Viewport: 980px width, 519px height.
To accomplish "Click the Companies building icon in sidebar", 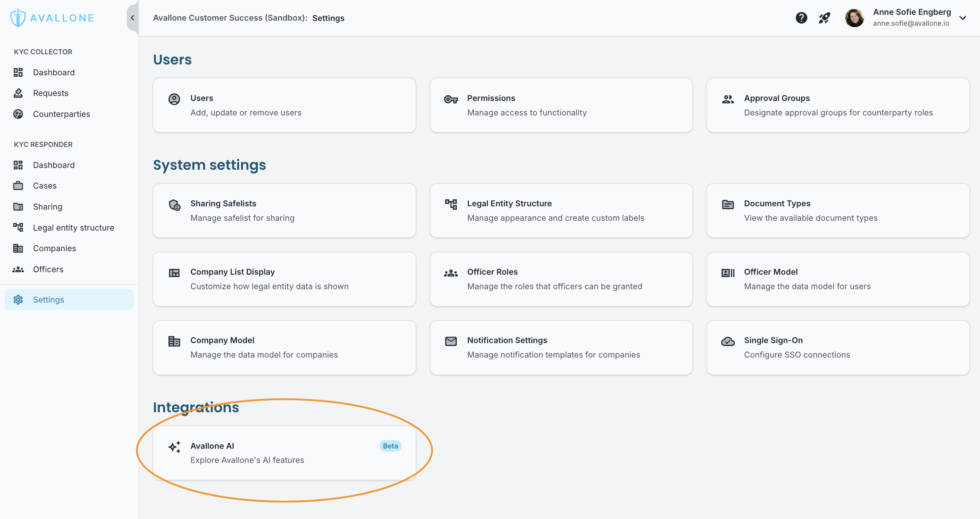I will pos(18,248).
